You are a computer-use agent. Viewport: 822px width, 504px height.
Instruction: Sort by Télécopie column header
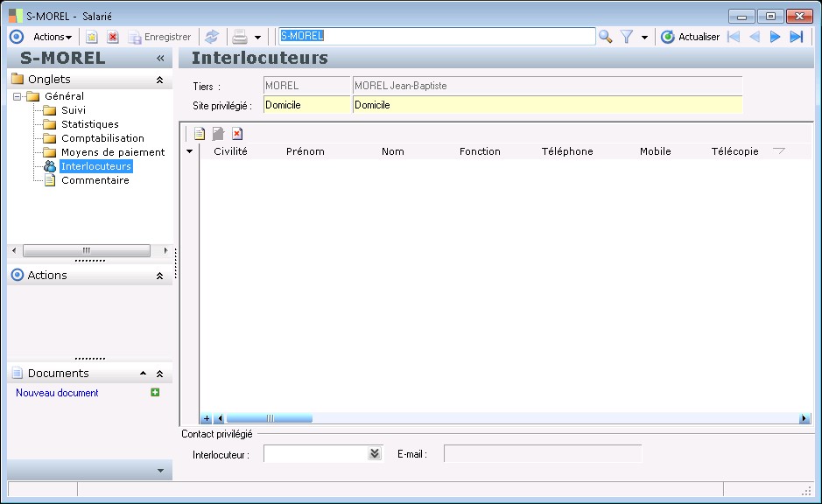click(x=735, y=151)
